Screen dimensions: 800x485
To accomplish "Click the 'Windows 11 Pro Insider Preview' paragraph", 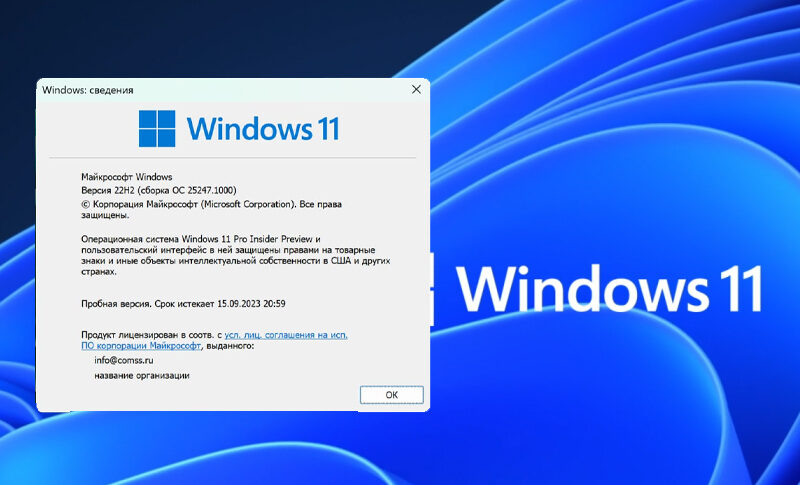I will (236, 255).
